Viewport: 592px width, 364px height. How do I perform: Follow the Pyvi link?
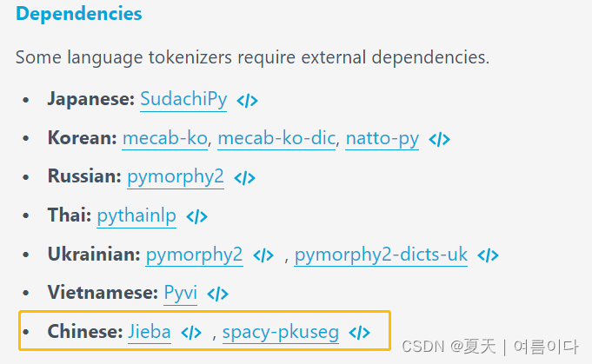(180, 294)
